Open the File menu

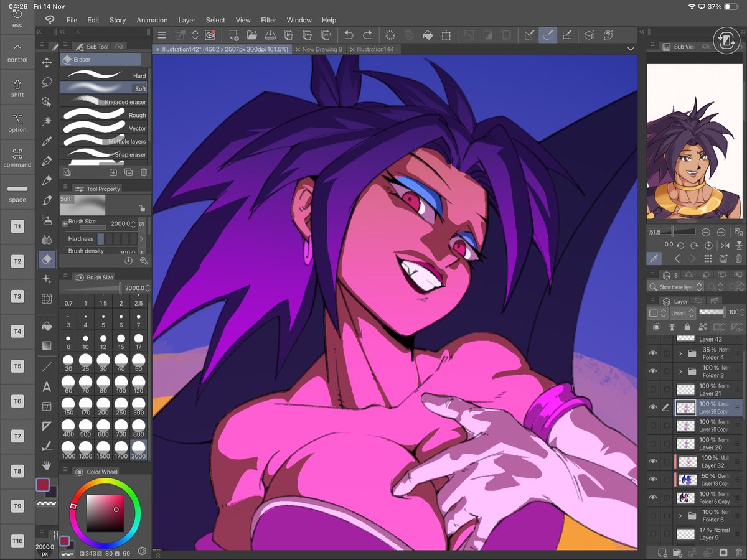(x=72, y=20)
